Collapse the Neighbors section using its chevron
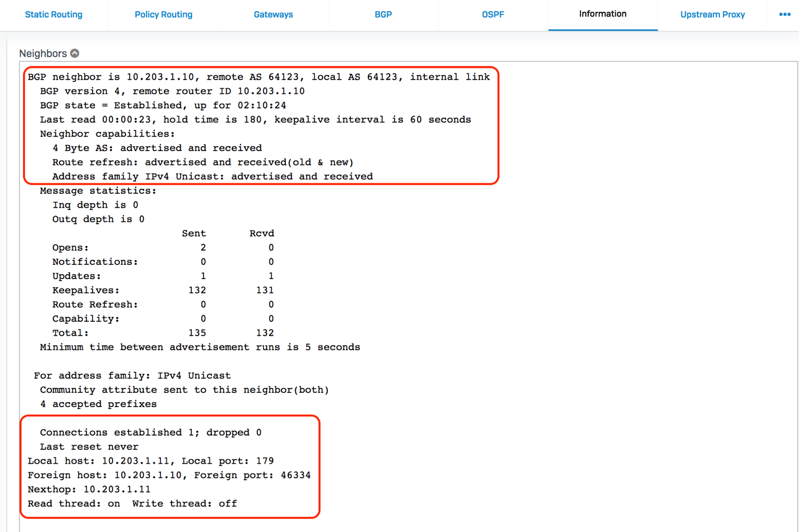Screen dimensions: 799x532 (x=75, y=53)
